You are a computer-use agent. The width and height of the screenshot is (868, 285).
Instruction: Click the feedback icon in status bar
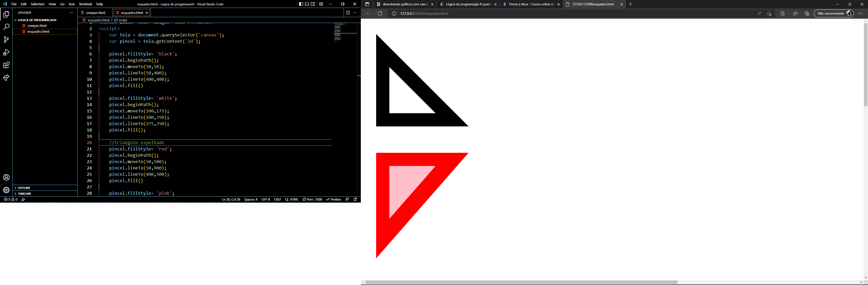tap(347, 199)
